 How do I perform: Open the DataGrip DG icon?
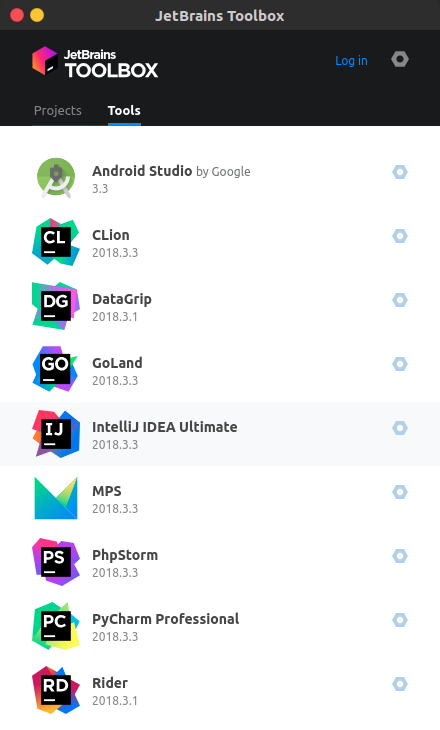tap(56, 306)
